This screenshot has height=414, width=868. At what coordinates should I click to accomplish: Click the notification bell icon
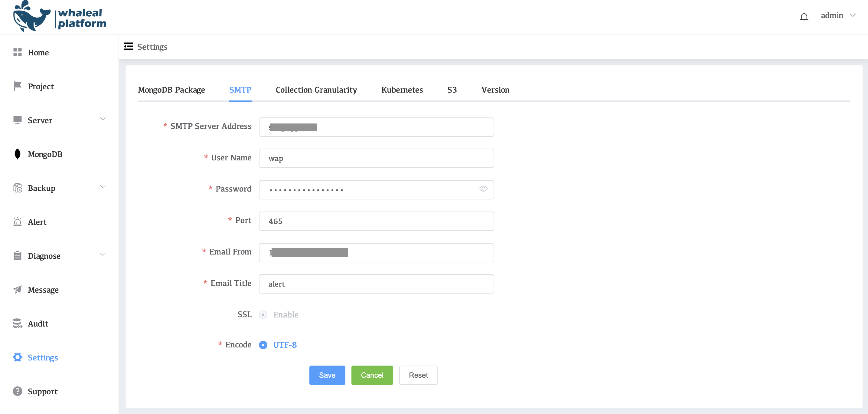click(x=804, y=17)
